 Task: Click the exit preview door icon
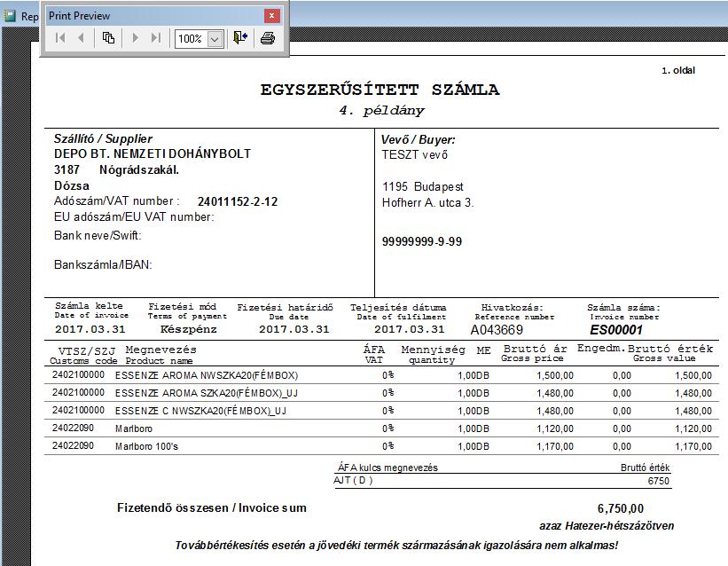coord(240,37)
